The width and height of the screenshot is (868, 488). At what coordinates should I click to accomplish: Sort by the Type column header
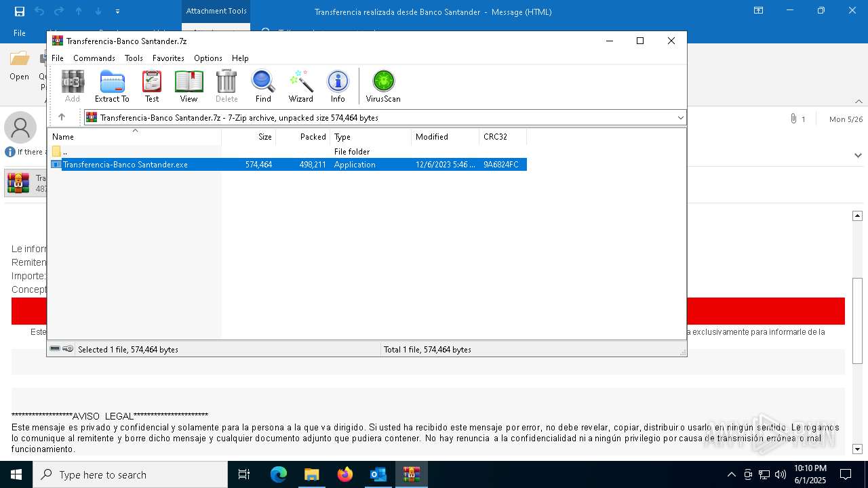click(x=371, y=137)
